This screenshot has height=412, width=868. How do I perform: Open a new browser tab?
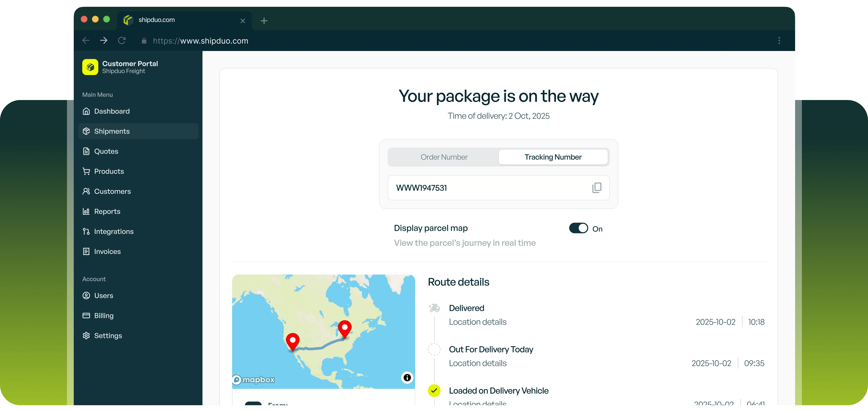(x=264, y=21)
